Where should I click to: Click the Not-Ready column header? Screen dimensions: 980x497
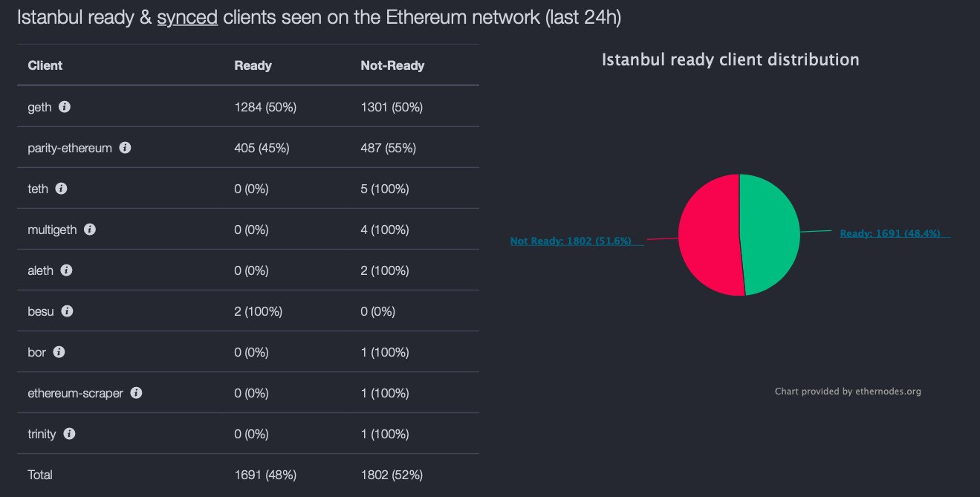392,65
